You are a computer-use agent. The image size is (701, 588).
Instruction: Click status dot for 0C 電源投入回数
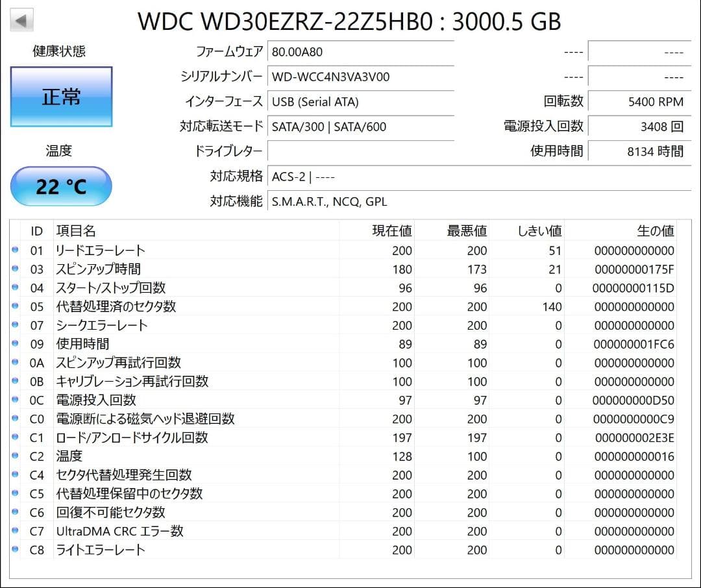(x=15, y=400)
